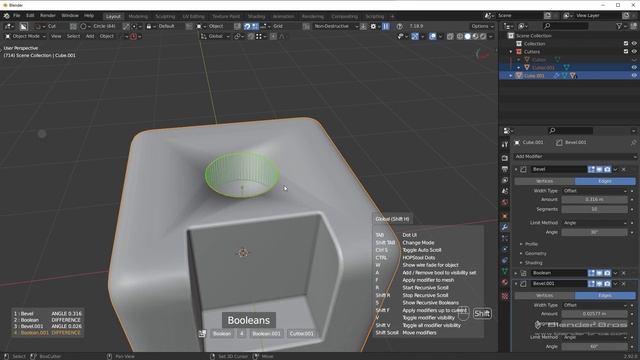
Task: Toggle viewport overlays button
Action: coord(433,36)
